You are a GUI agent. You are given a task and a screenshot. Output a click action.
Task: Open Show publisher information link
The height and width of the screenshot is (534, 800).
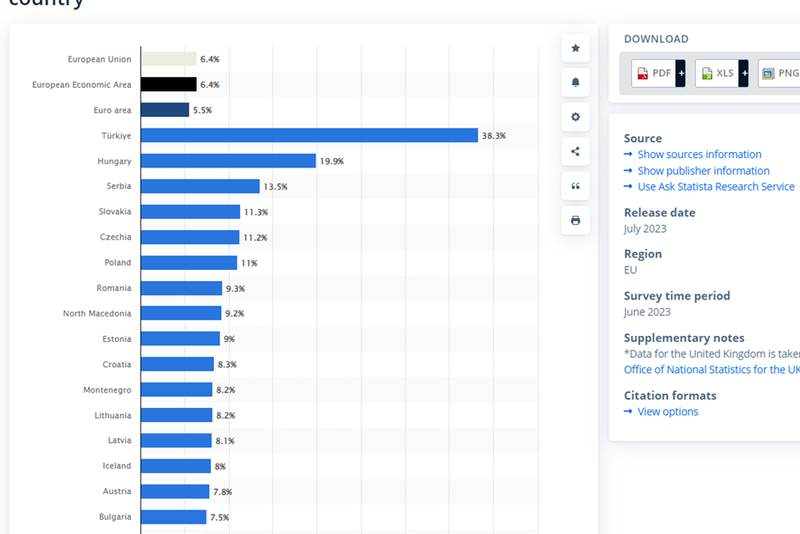pos(703,171)
